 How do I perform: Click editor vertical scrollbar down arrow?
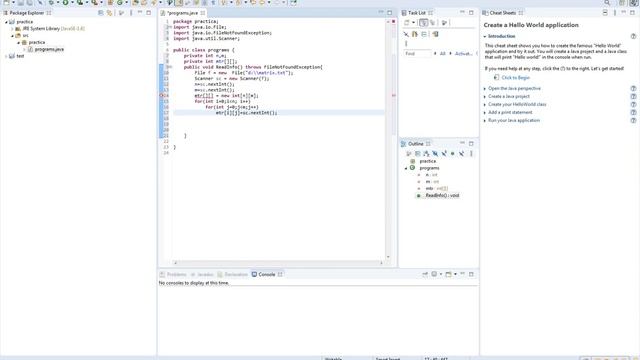click(388, 257)
